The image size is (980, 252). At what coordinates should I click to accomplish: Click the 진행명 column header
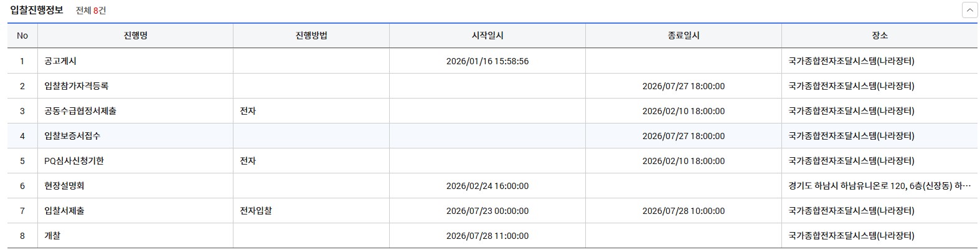point(135,36)
